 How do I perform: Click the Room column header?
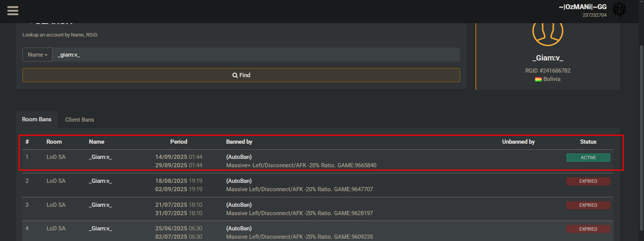tap(54, 142)
